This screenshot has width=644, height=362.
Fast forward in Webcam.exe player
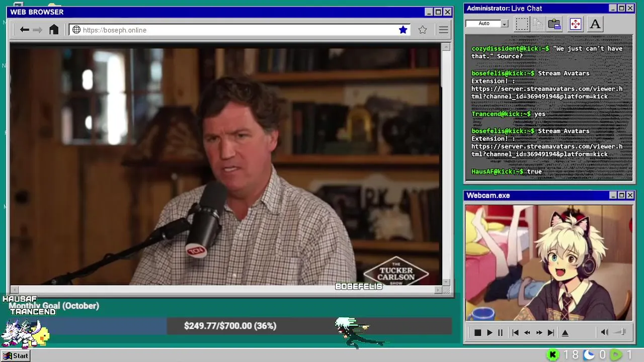click(x=539, y=332)
